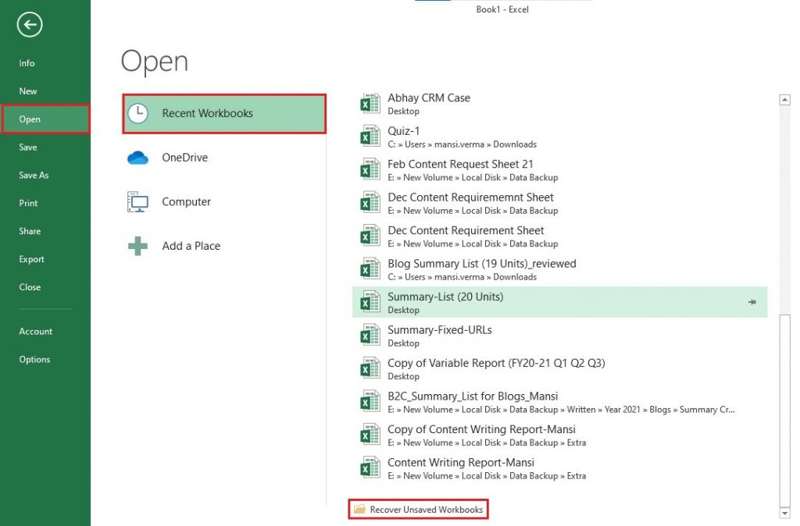
Task: Choose Add a Place
Action: pos(224,246)
